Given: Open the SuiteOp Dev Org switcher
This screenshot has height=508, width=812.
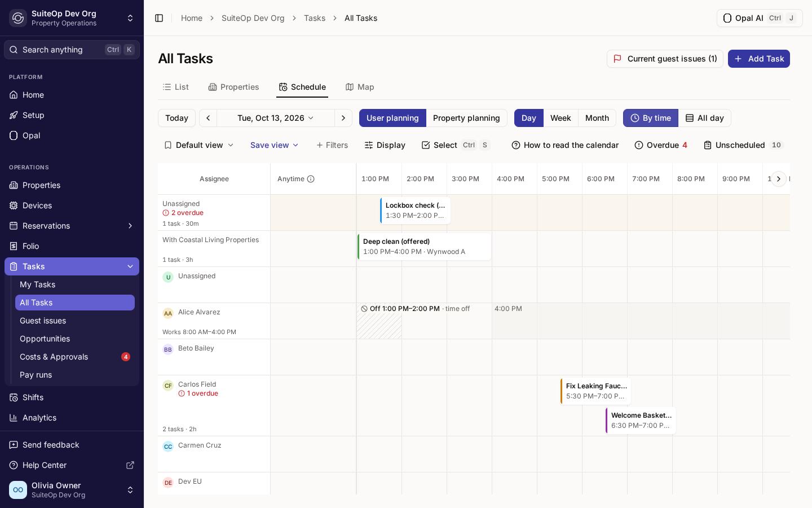Looking at the screenshot, I should pyautogui.click(x=72, y=18).
